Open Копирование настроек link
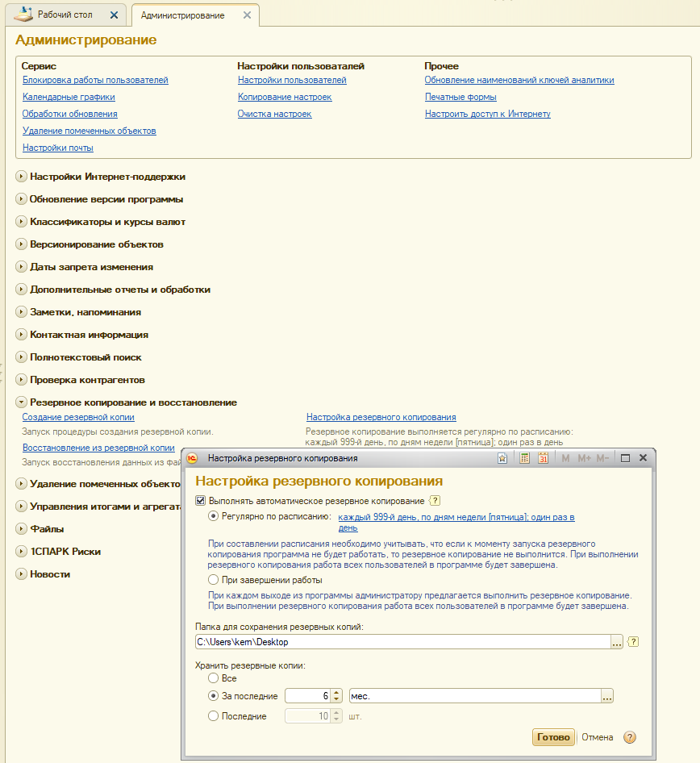The width and height of the screenshot is (700, 763). pos(285,97)
